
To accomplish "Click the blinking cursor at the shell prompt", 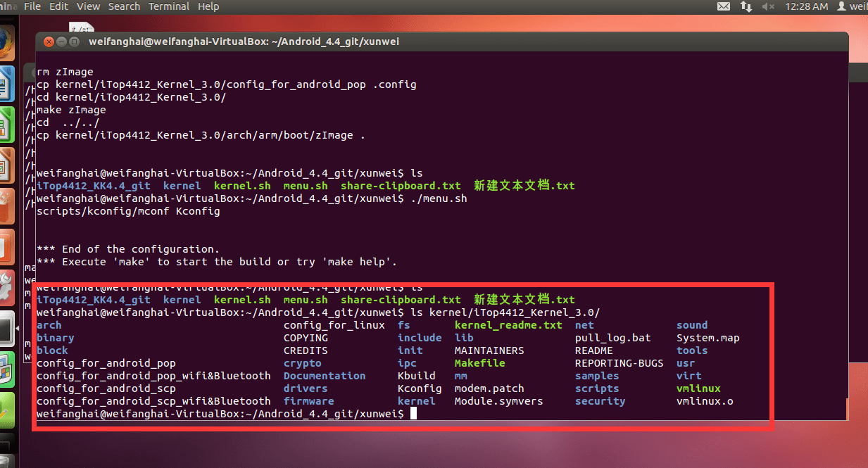I will coord(413,413).
